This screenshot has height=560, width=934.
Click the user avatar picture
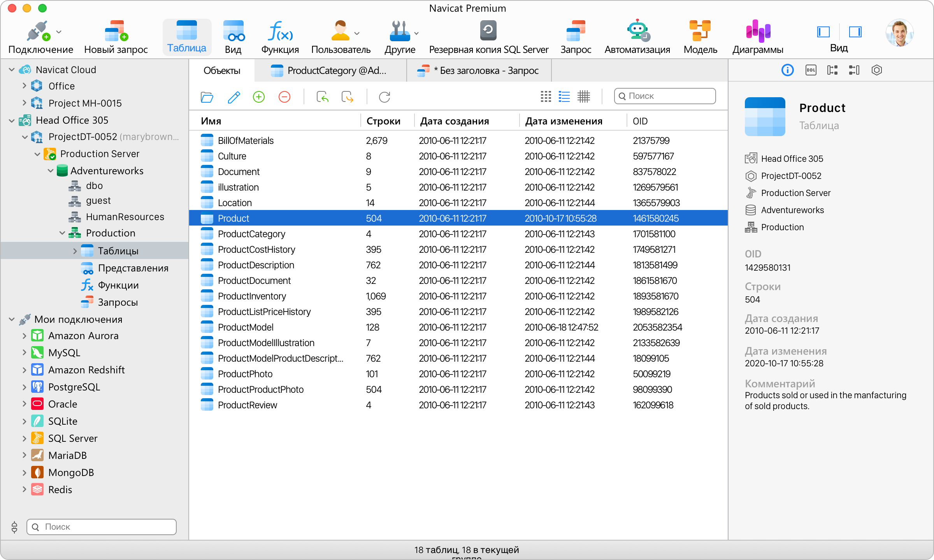tap(900, 33)
